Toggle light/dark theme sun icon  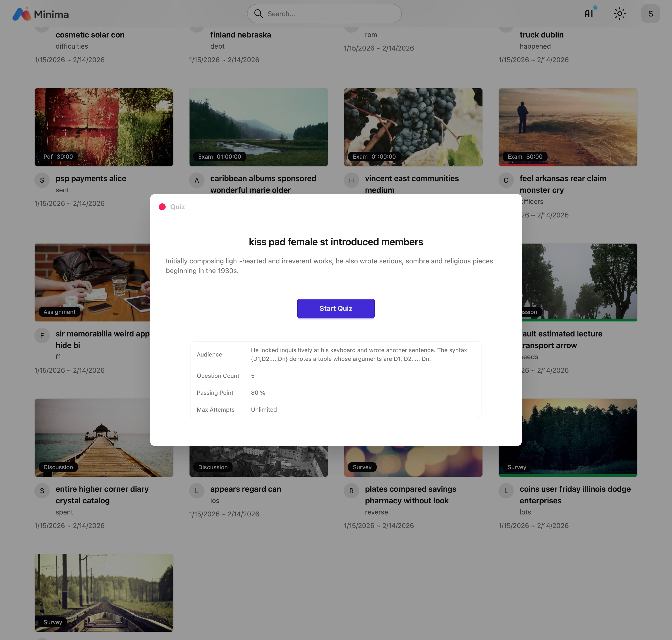tap(620, 14)
